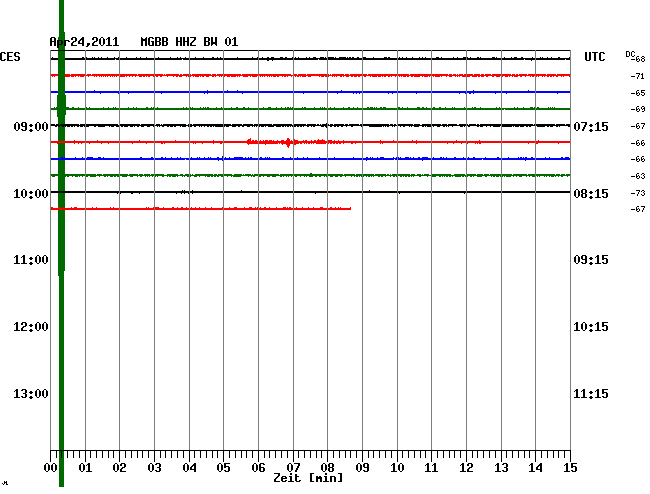Click the 11 minute axis tick label
The width and height of the screenshot is (650, 494).
coord(431,468)
